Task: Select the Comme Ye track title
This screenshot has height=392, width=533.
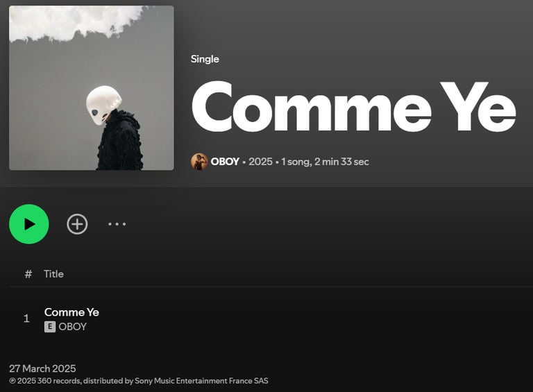Action: click(71, 312)
